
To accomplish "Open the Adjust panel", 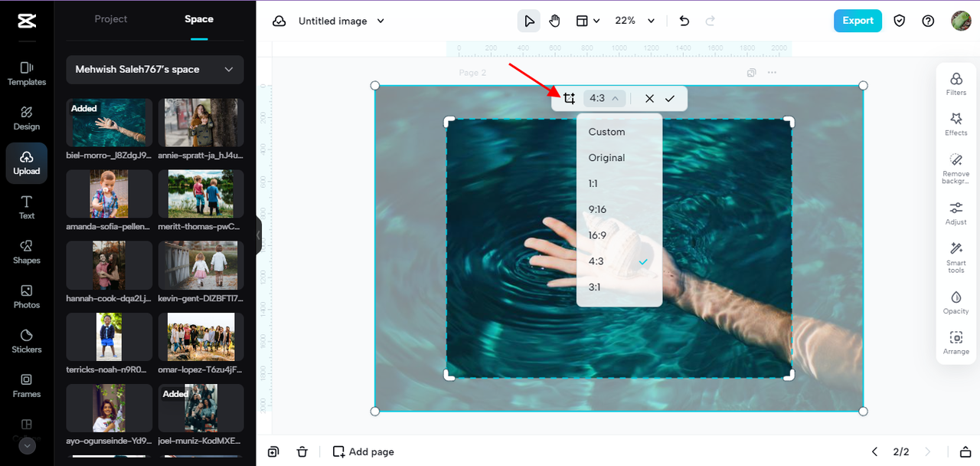I will [956, 213].
